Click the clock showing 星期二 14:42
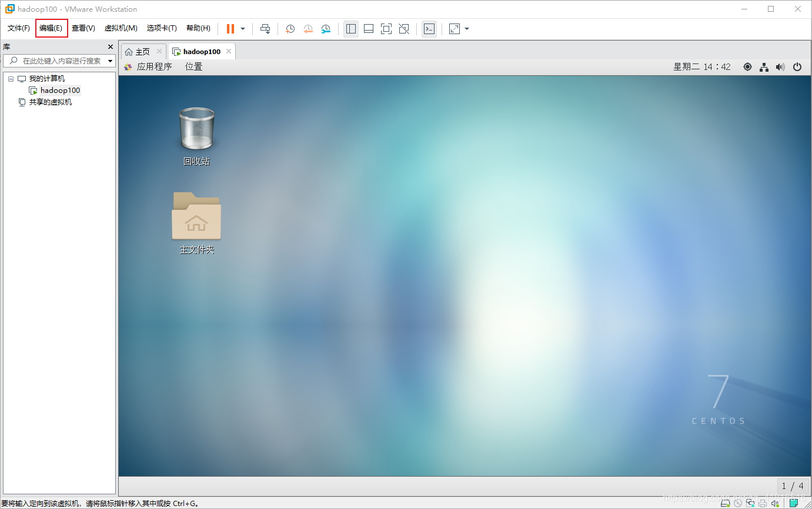This screenshot has width=812, height=509. point(702,67)
